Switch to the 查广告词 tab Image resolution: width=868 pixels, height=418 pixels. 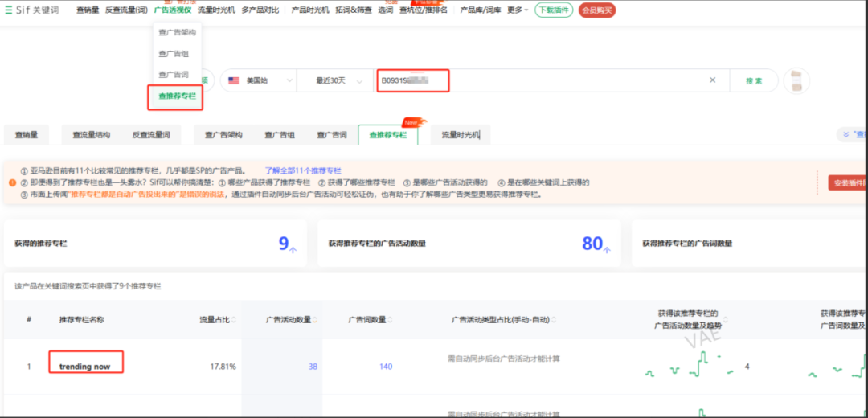pos(332,134)
